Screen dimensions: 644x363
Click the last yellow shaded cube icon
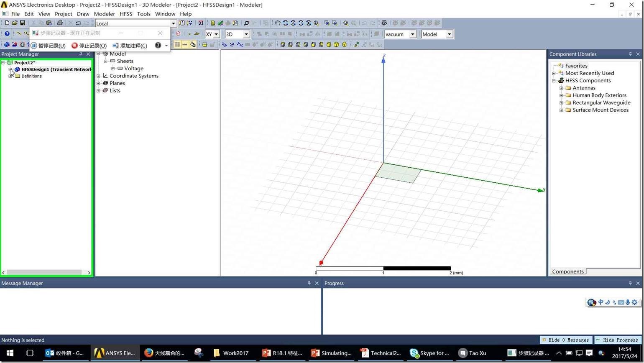click(344, 44)
